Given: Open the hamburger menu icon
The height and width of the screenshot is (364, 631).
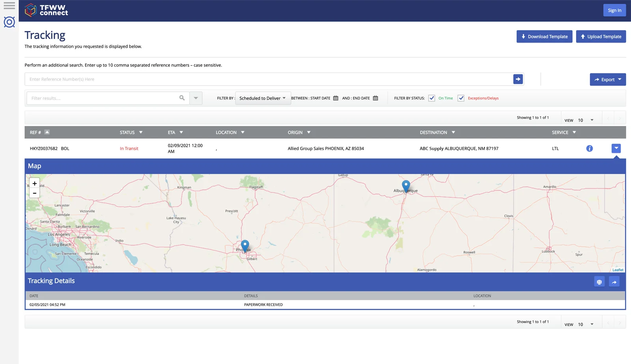Looking at the screenshot, I should [x=9, y=6].
